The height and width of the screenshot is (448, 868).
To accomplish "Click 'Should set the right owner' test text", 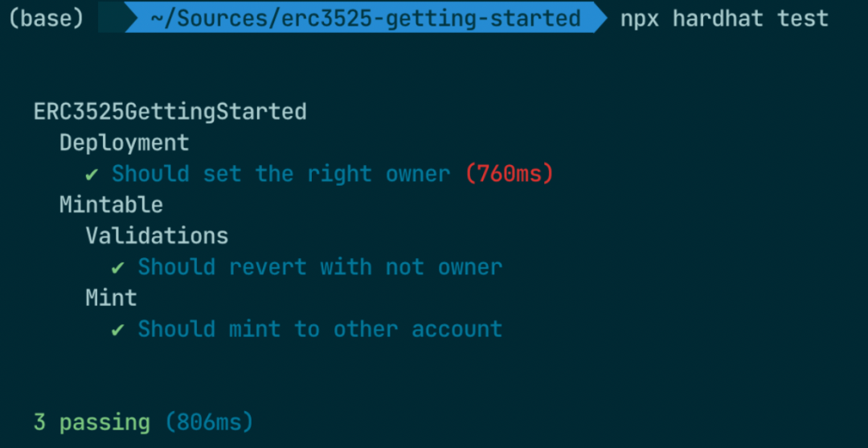I will [281, 175].
